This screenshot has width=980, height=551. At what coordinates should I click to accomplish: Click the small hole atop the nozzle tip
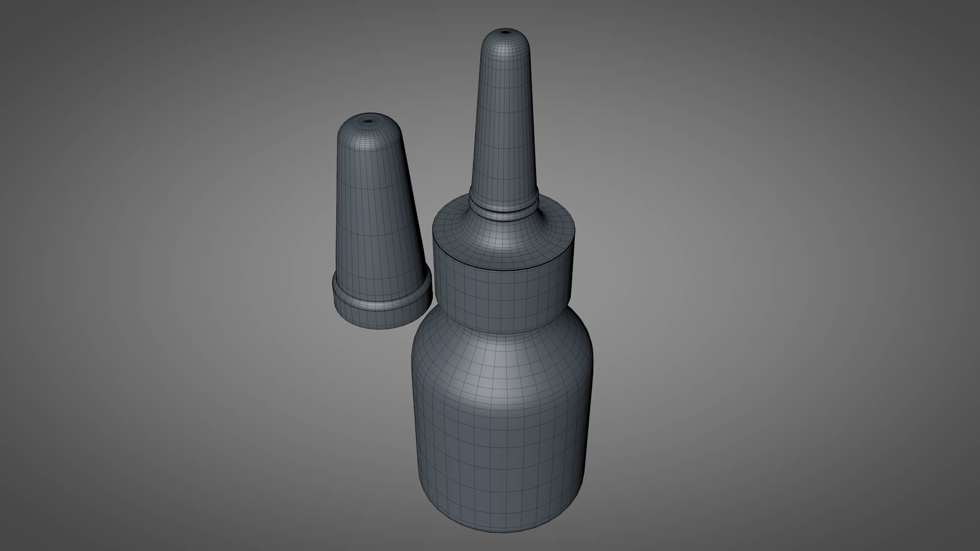point(505,32)
